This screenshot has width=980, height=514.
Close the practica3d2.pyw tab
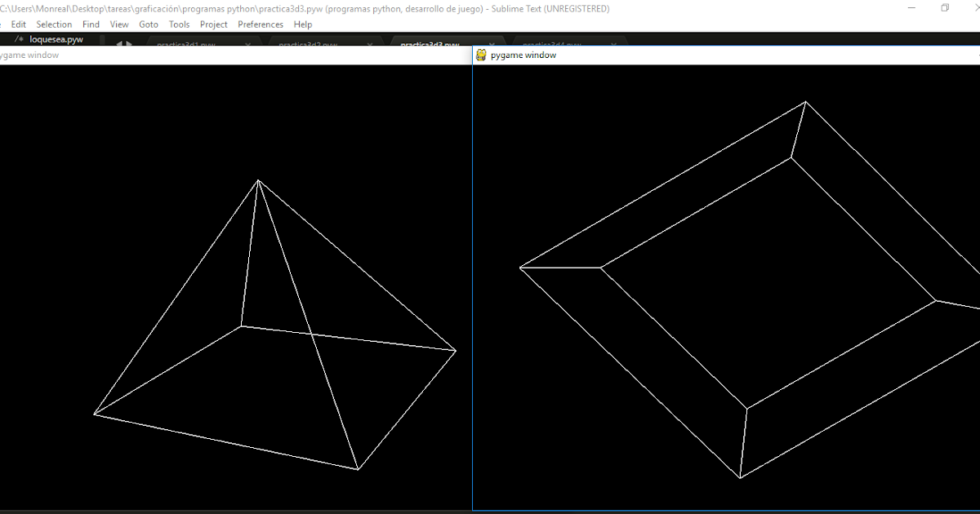tap(370, 45)
